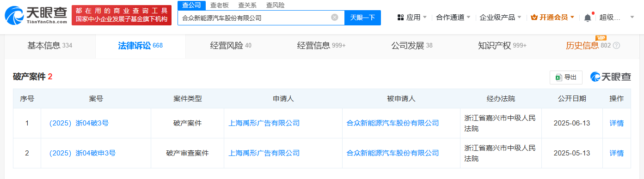Image resolution: width=644 pixels, height=179 pixels.
Task: Open the notification bell icon
Action: point(588,18)
